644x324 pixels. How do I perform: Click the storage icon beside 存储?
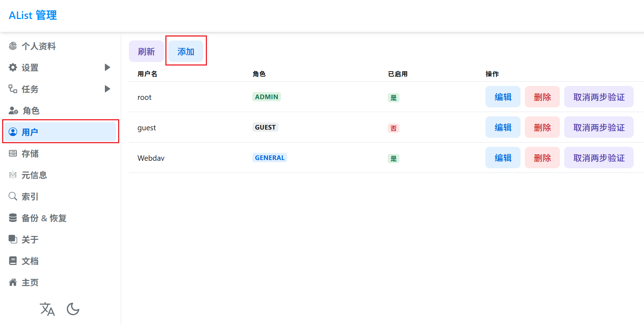point(13,153)
